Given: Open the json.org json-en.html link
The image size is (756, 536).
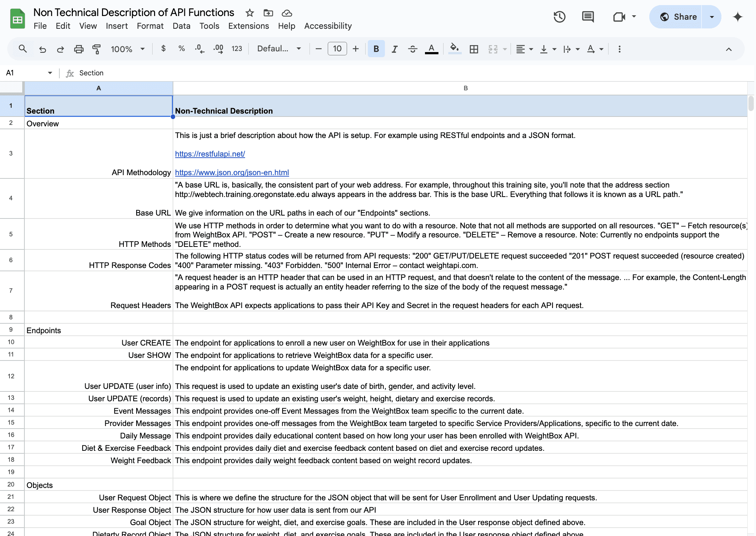Looking at the screenshot, I should coord(232,172).
